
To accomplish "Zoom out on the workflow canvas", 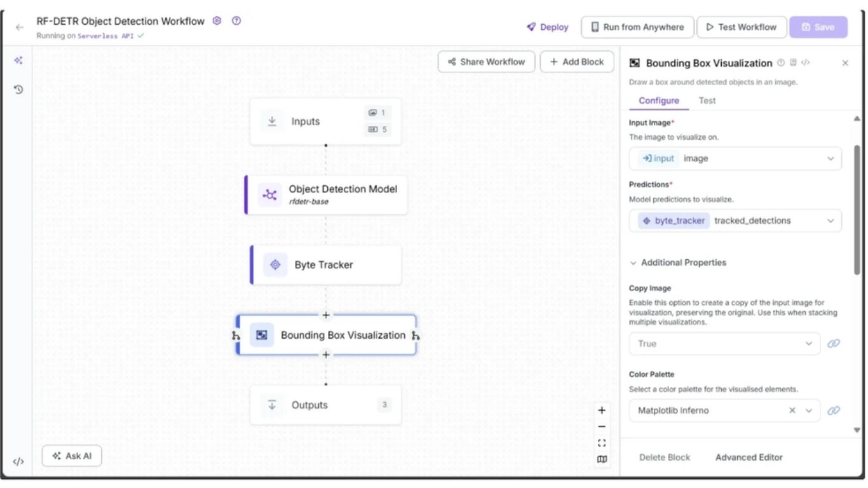I will tap(602, 427).
